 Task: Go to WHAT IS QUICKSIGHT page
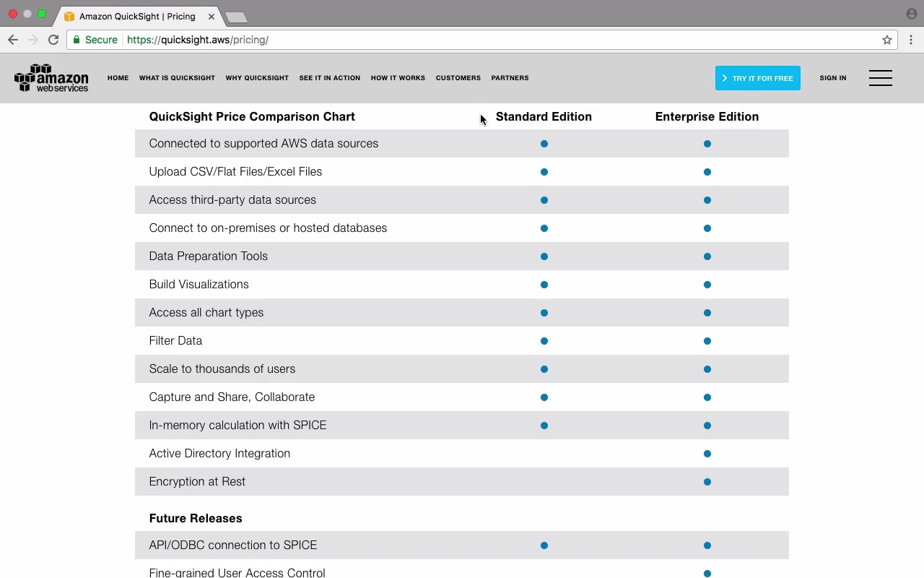(x=177, y=78)
